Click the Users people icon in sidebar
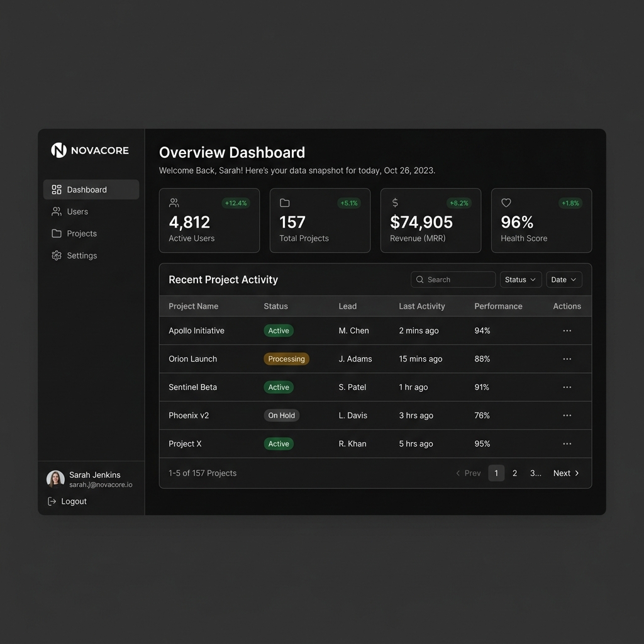 coord(57,211)
